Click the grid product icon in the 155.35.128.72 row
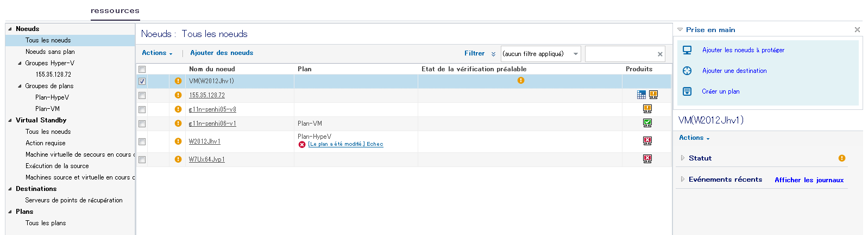This screenshot has width=868, height=235. (x=641, y=95)
